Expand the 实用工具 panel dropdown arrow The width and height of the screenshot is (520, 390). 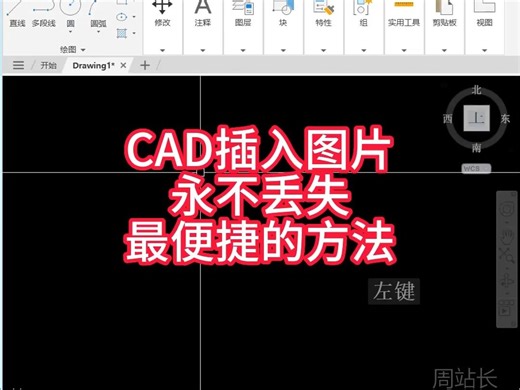click(x=404, y=50)
